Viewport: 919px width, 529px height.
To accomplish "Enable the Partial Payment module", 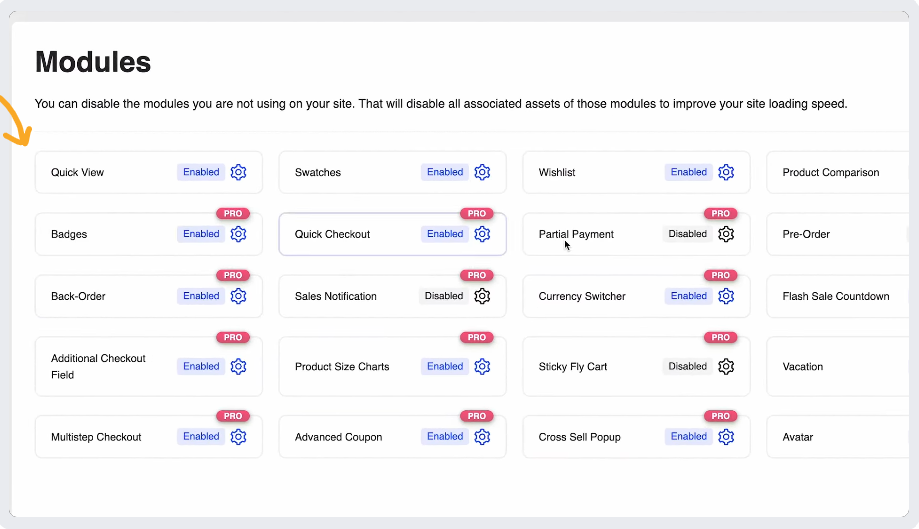I will click(x=688, y=234).
